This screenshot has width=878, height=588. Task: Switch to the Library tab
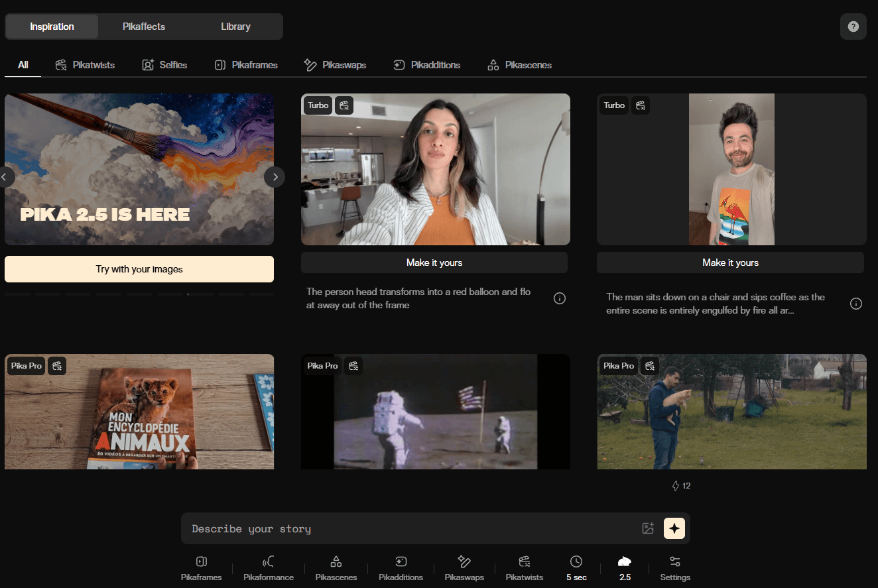click(235, 27)
